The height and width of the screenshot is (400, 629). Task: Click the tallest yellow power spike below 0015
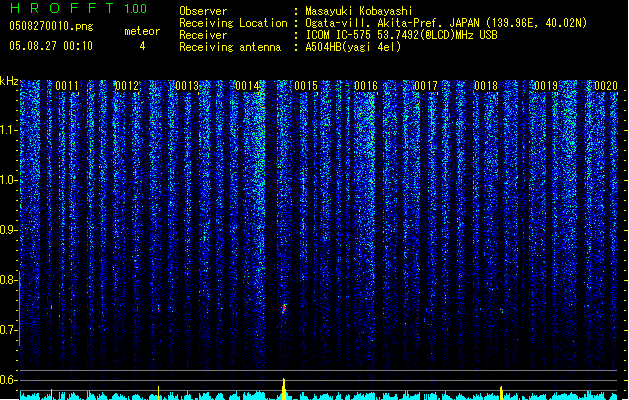tap(284, 388)
